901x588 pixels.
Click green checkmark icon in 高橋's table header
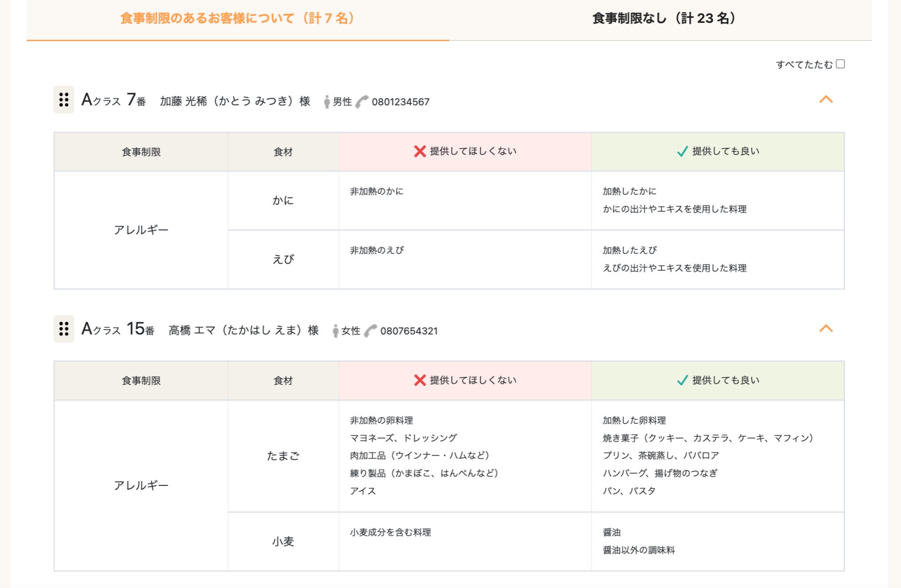(683, 380)
